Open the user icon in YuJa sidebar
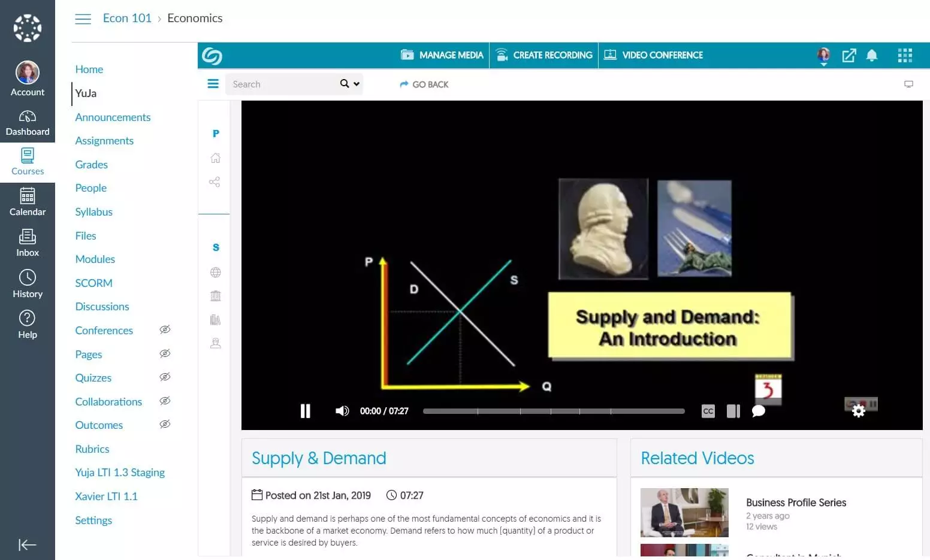This screenshot has height=560, width=930. 216,343
